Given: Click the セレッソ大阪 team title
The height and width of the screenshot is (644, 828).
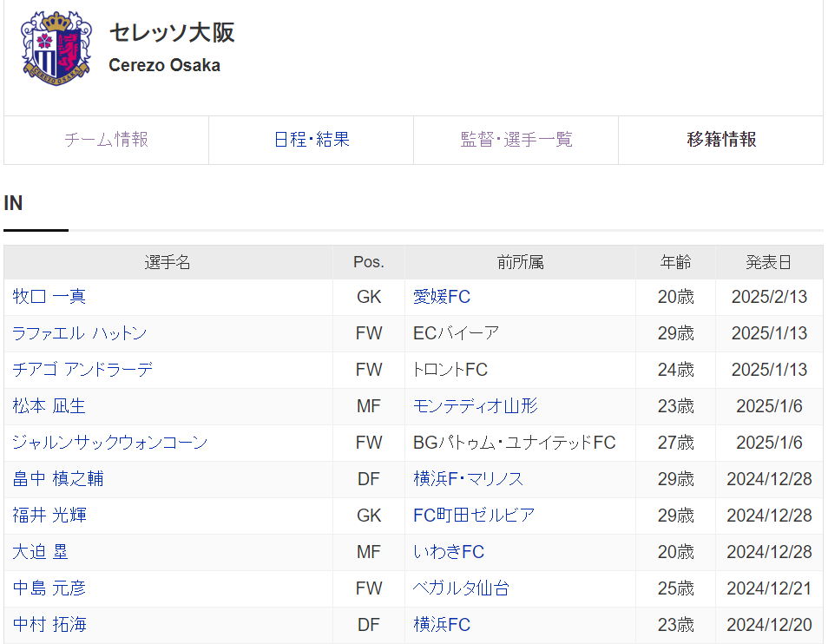Looking at the screenshot, I should 172,32.
